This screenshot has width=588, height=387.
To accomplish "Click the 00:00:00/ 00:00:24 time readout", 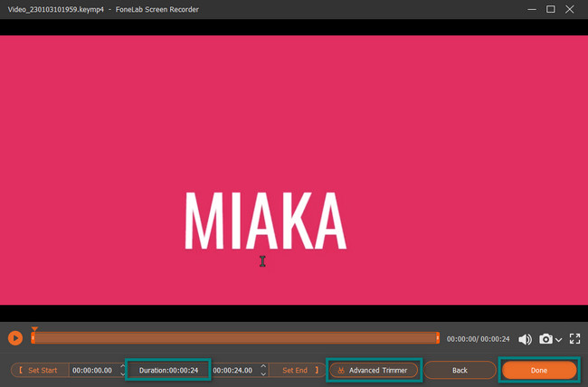I will point(479,339).
